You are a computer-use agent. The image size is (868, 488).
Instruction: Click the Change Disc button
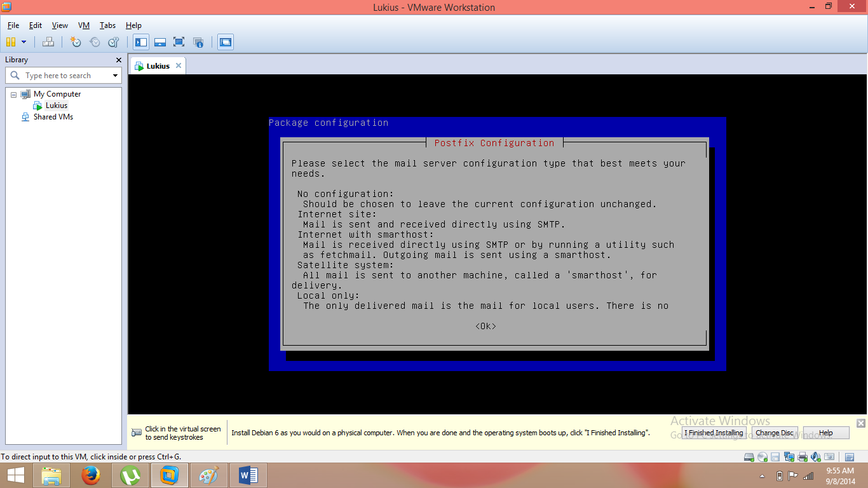pos(775,433)
